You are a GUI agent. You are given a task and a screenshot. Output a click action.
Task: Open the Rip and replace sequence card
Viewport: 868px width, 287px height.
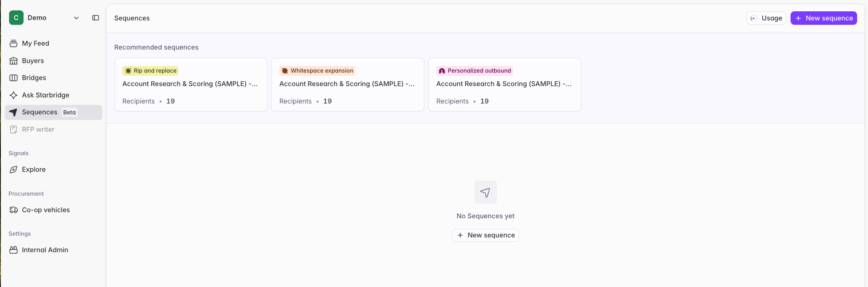tap(191, 85)
